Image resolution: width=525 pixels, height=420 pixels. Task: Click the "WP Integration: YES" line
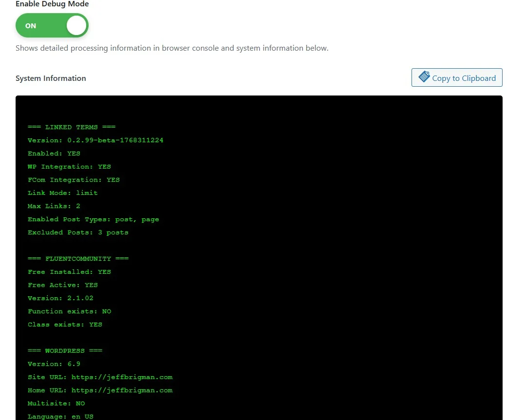click(69, 167)
